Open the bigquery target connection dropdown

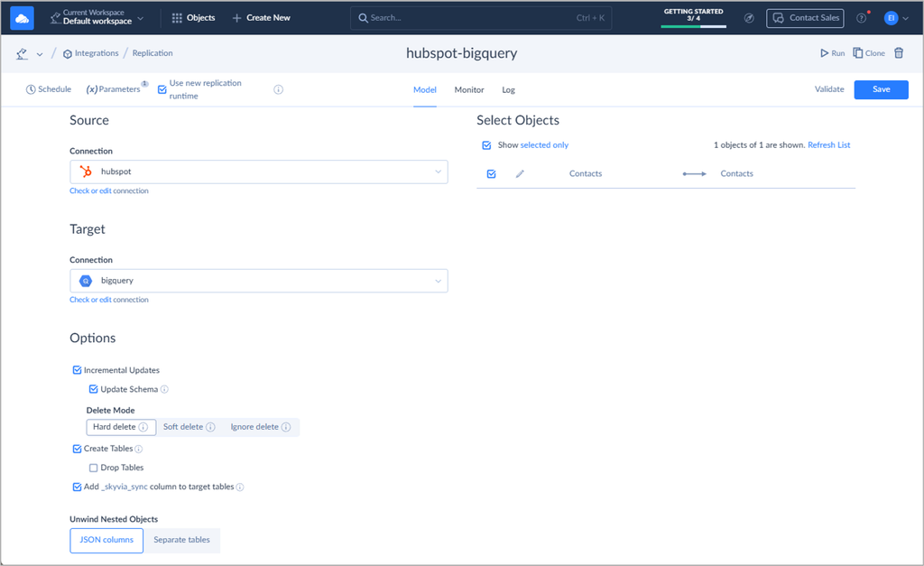click(259, 281)
